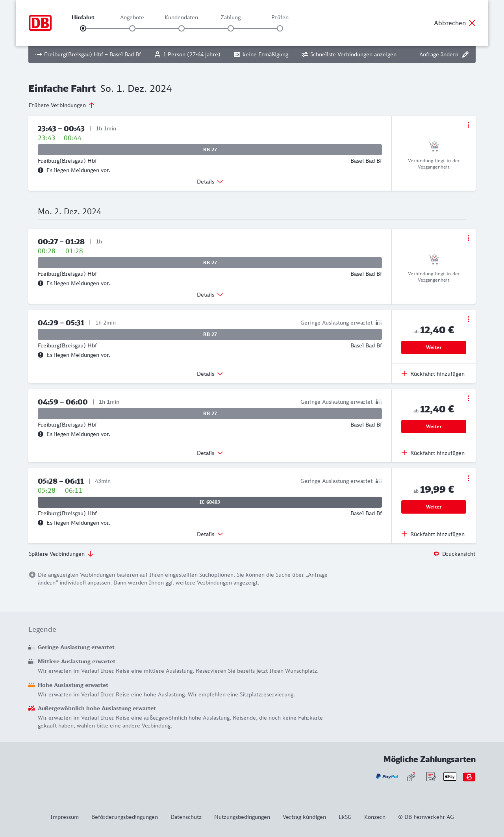Screen dimensions: 504x837
Task: Click the Apple Pay payment icon
Action: click(x=450, y=776)
